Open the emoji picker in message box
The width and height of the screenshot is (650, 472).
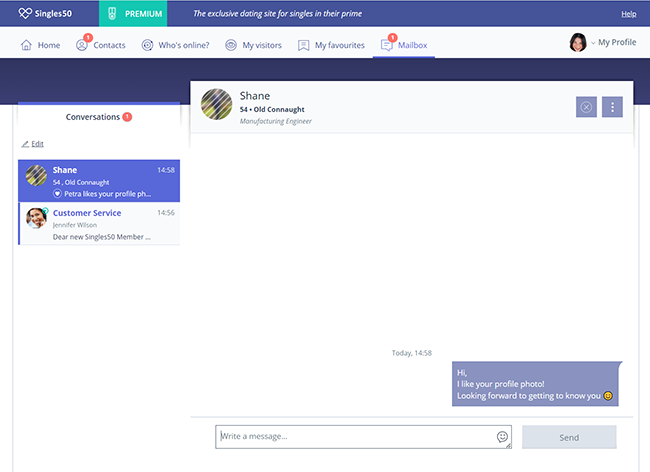click(x=502, y=437)
